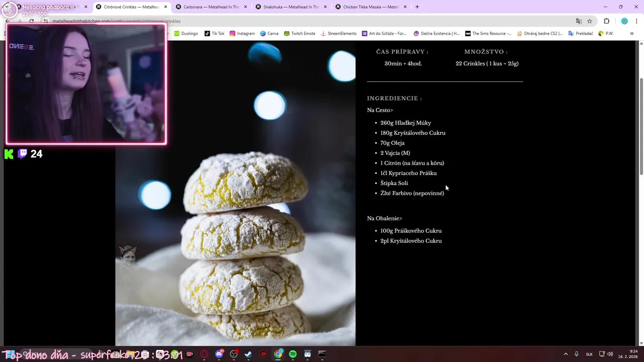
Task: Open the Tik Tok bookmark
Action: click(x=214, y=33)
